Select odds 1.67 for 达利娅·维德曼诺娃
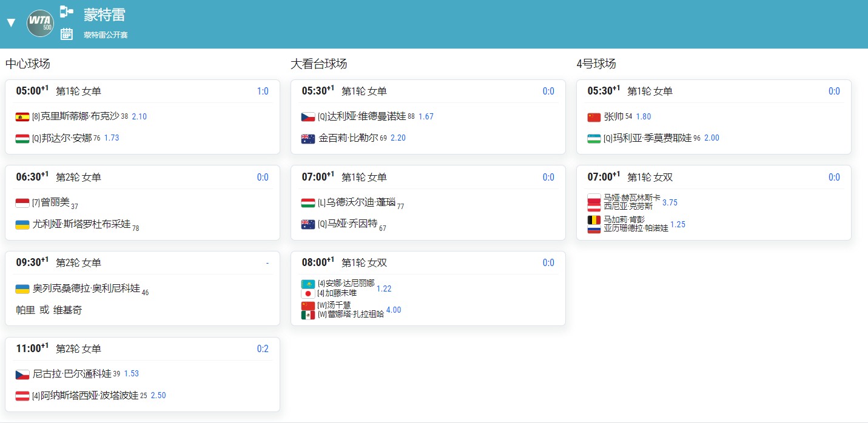This screenshot has height=423, width=868. click(x=426, y=116)
